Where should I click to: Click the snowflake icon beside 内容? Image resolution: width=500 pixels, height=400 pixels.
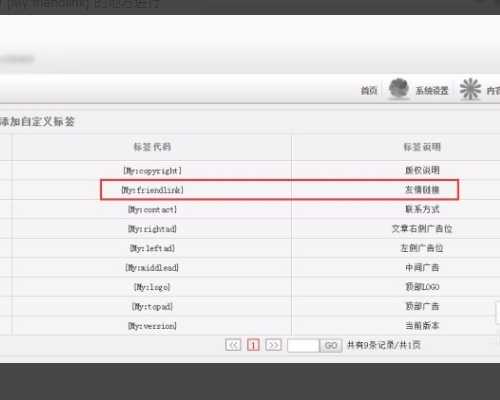470,89
